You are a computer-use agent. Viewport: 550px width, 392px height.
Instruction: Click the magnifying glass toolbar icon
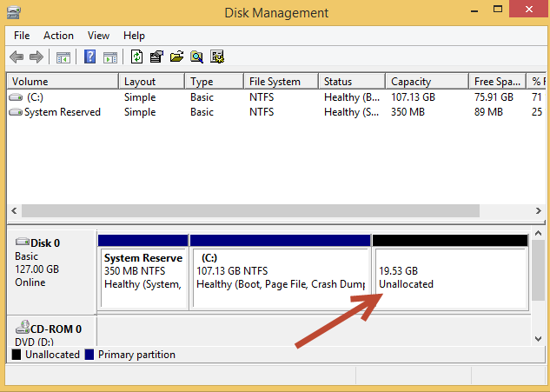(197, 57)
